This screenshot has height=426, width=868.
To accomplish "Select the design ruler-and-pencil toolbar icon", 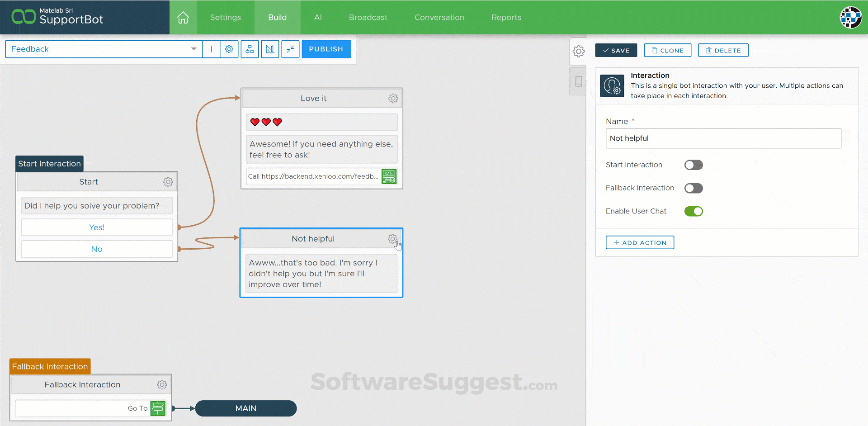I will click(270, 49).
